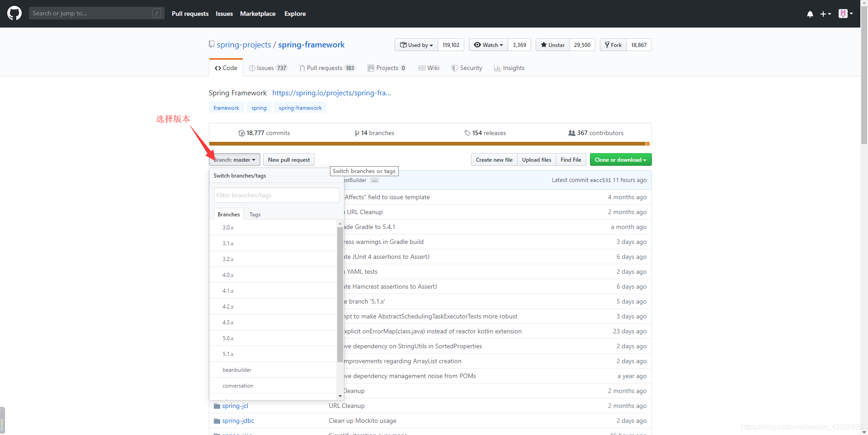Viewport: 868px width, 435px height.
Task: Click the language breakdown color bar
Action: point(430,144)
